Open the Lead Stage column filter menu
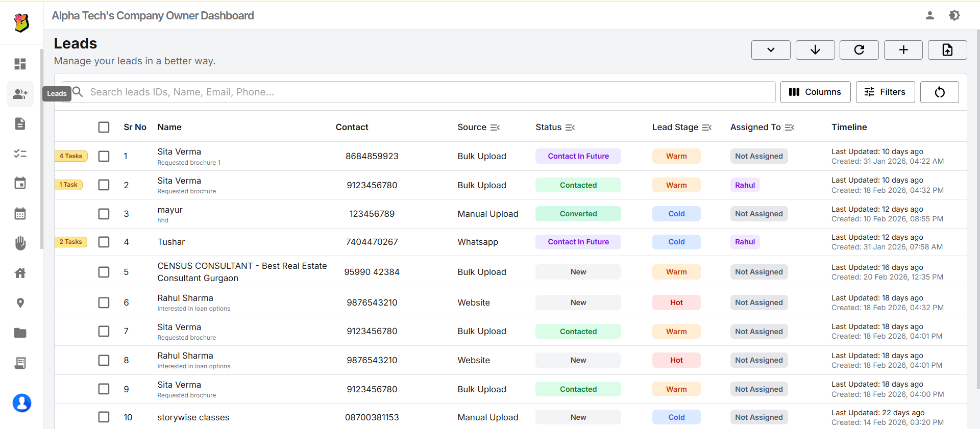 click(707, 128)
